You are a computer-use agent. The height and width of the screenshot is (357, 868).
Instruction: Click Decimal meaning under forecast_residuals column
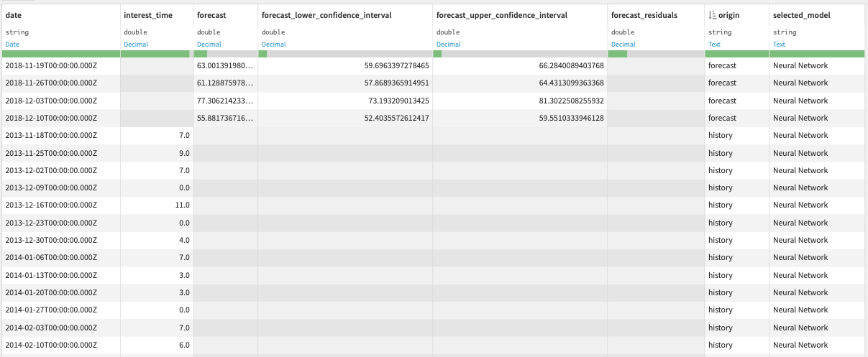point(623,45)
